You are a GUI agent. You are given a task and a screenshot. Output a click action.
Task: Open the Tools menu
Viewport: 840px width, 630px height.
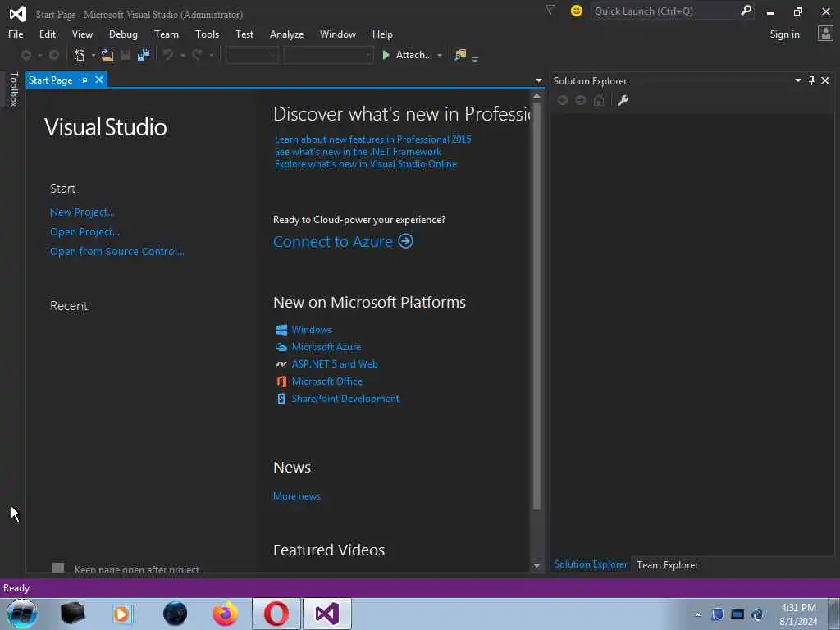[x=207, y=34]
